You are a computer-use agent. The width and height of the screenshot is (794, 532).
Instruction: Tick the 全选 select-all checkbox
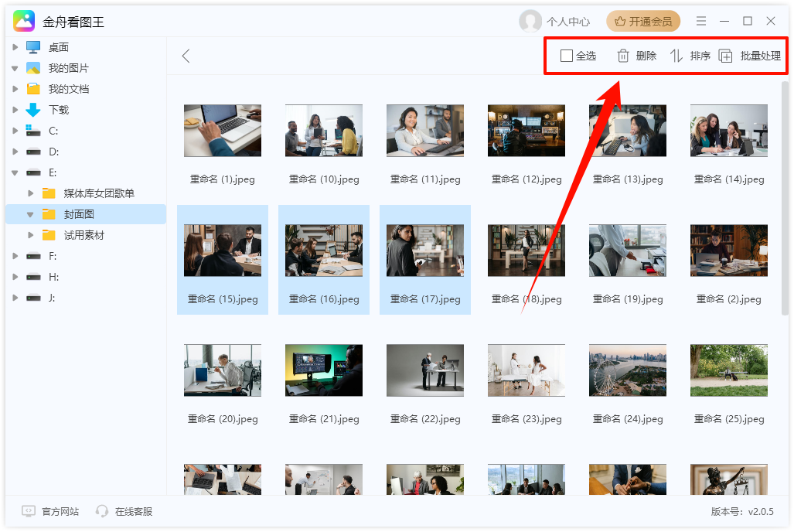(x=567, y=56)
